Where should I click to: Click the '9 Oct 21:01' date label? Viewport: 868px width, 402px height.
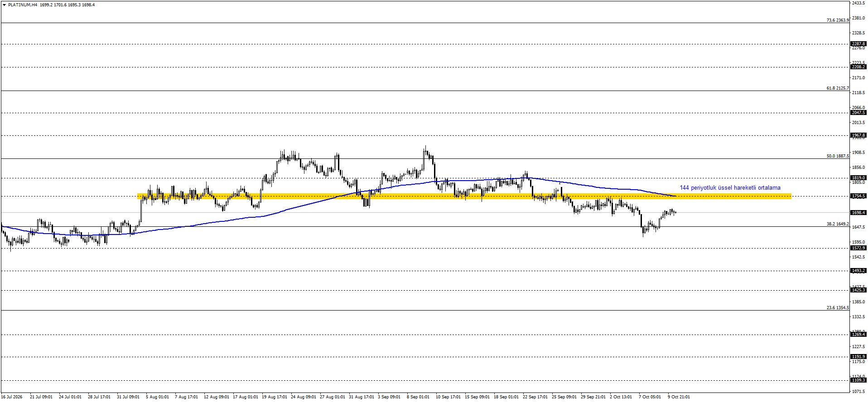pos(679,397)
